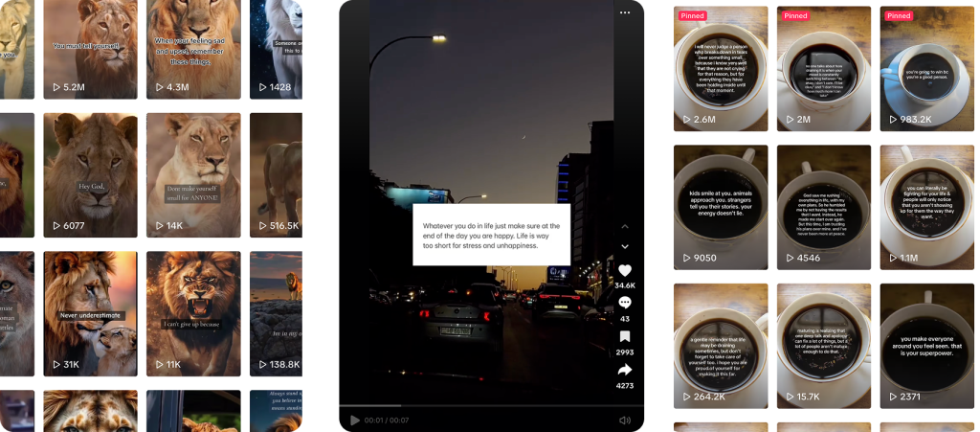Click the video progress bar
This screenshot has height=432, width=980.
[x=479, y=405]
